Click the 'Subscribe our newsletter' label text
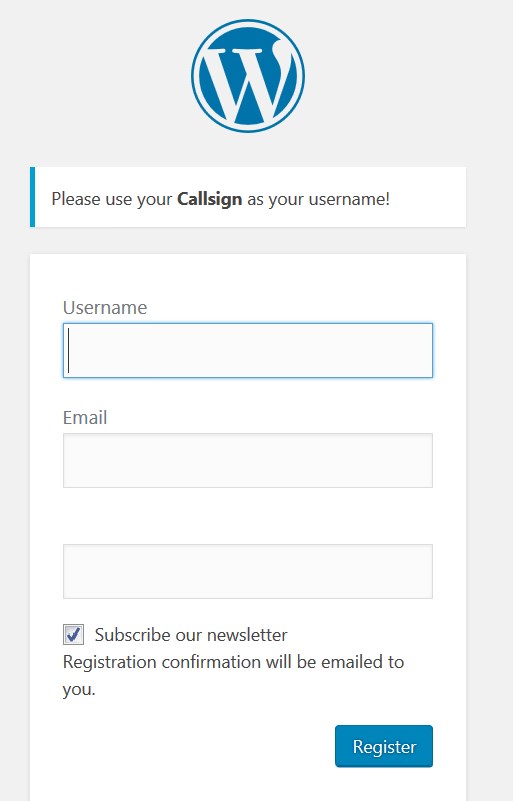The height and width of the screenshot is (801, 513). (191, 634)
